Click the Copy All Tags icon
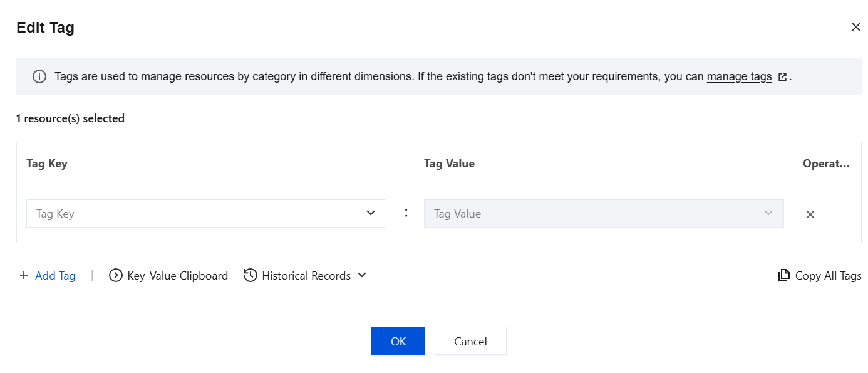This screenshot has height=373, width=868. click(783, 276)
